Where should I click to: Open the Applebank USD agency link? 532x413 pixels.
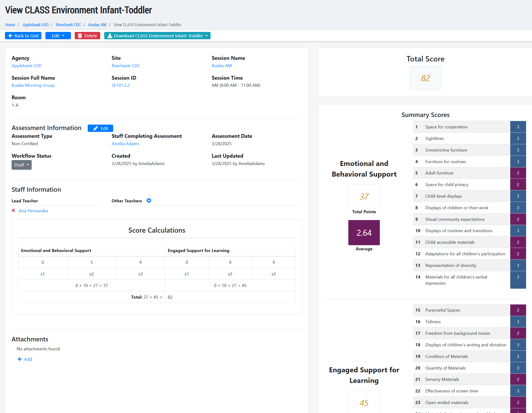(x=26, y=65)
